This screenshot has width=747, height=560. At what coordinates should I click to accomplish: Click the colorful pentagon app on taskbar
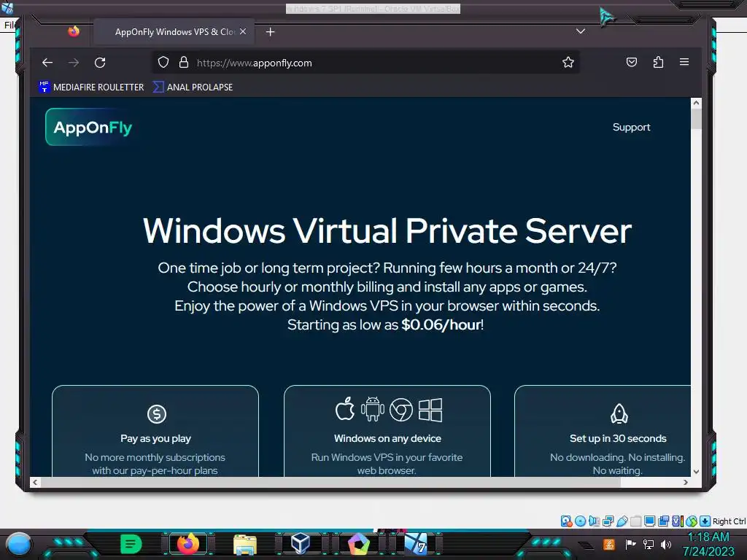point(359,544)
